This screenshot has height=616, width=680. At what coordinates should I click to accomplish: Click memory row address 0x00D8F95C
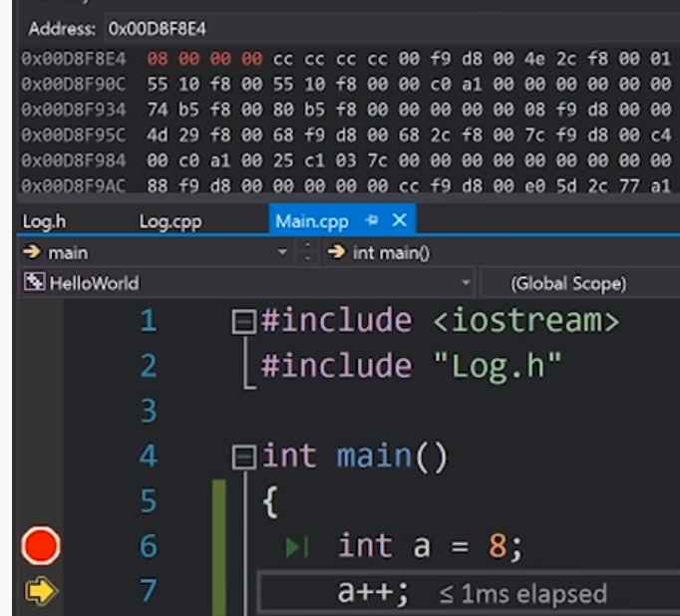pyautogui.click(x=74, y=135)
